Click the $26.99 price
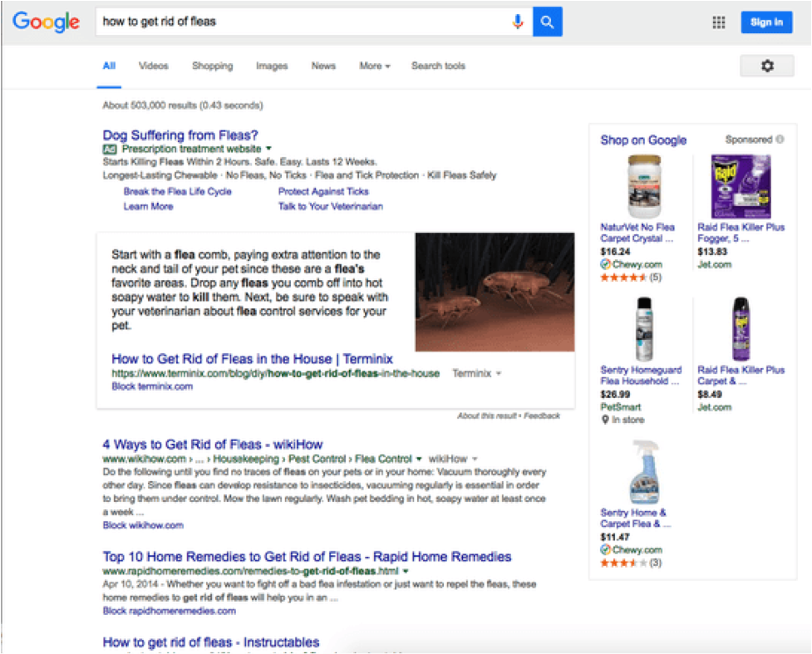 615,395
